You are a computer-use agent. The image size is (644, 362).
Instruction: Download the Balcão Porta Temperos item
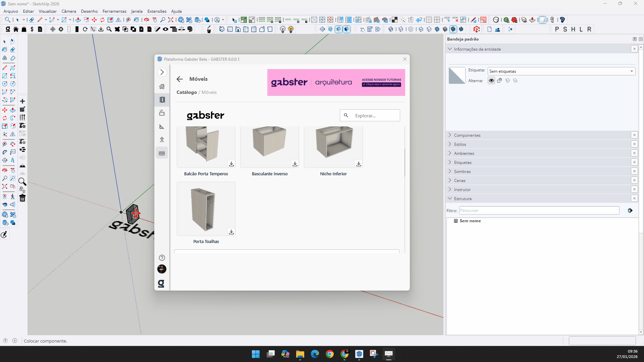231,164
